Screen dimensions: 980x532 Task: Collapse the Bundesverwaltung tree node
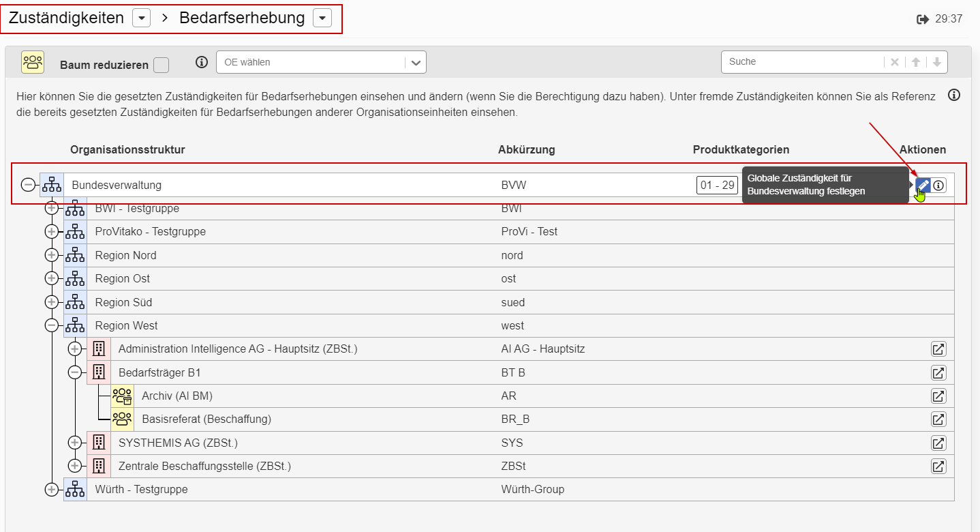tap(28, 185)
